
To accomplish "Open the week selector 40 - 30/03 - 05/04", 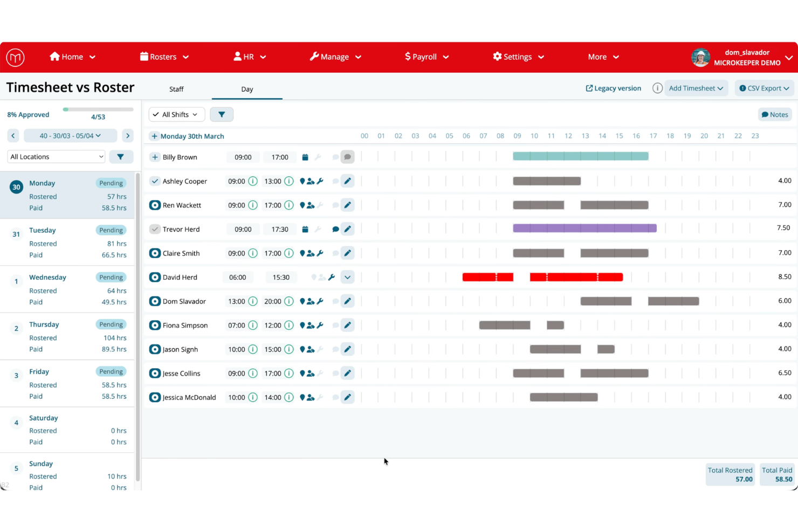I will [x=70, y=136].
